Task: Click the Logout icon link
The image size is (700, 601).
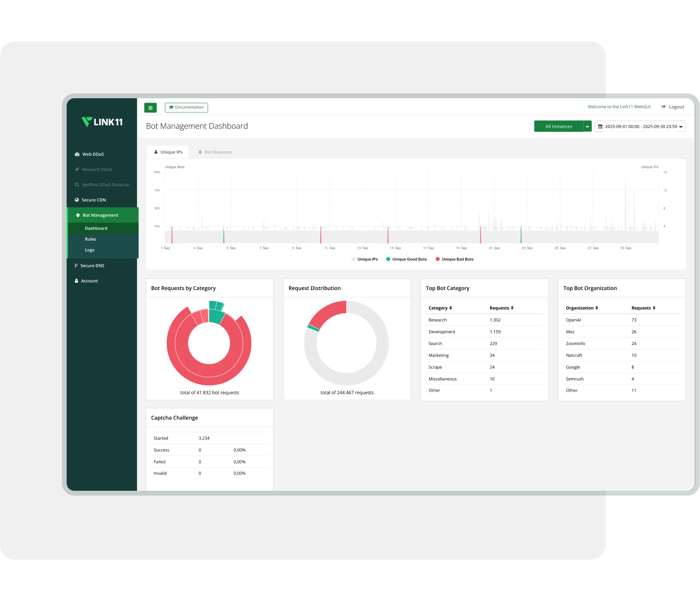Action: point(664,107)
